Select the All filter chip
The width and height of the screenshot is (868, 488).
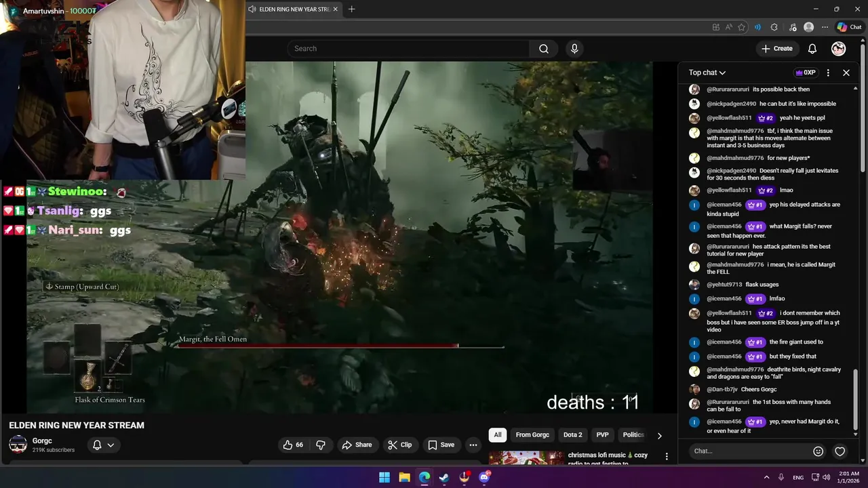pyautogui.click(x=498, y=435)
